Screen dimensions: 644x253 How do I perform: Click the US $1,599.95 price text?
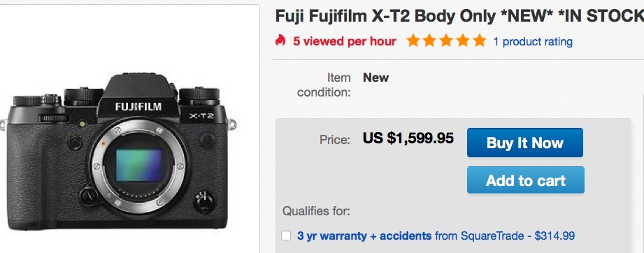pos(408,138)
